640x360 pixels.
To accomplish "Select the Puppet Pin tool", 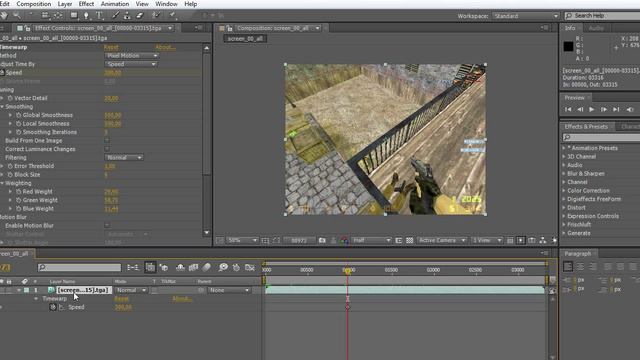I will 172,16.
